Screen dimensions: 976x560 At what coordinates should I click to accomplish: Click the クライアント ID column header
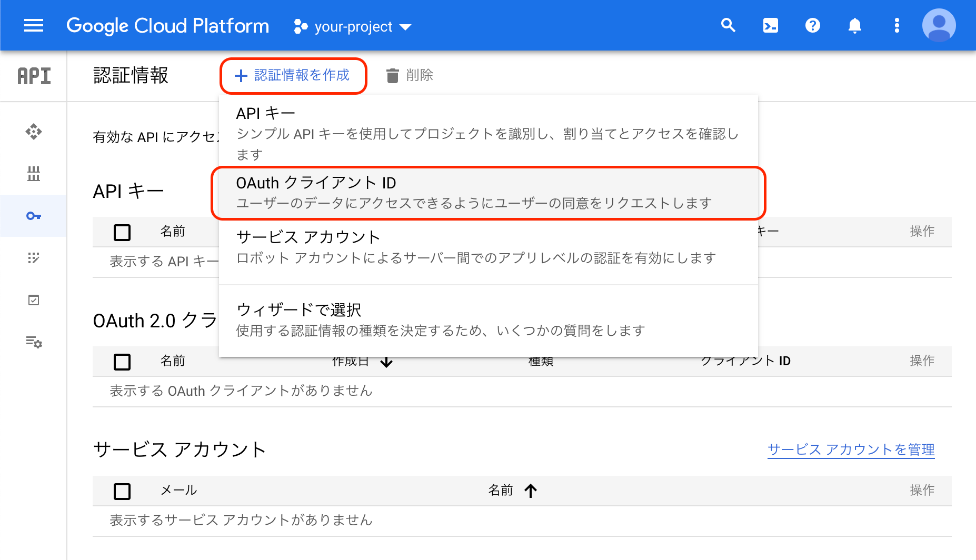coord(745,361)
